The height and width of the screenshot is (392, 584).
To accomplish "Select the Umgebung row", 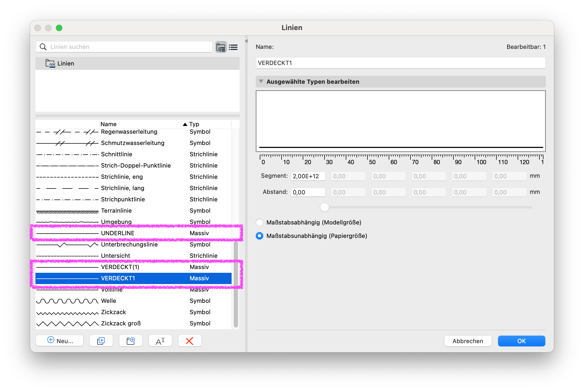I will pyautogui.click(x=134, y=222).
